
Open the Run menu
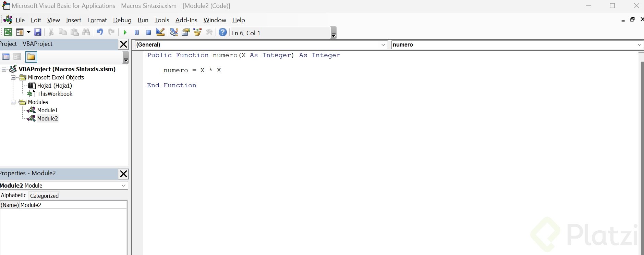143,20
